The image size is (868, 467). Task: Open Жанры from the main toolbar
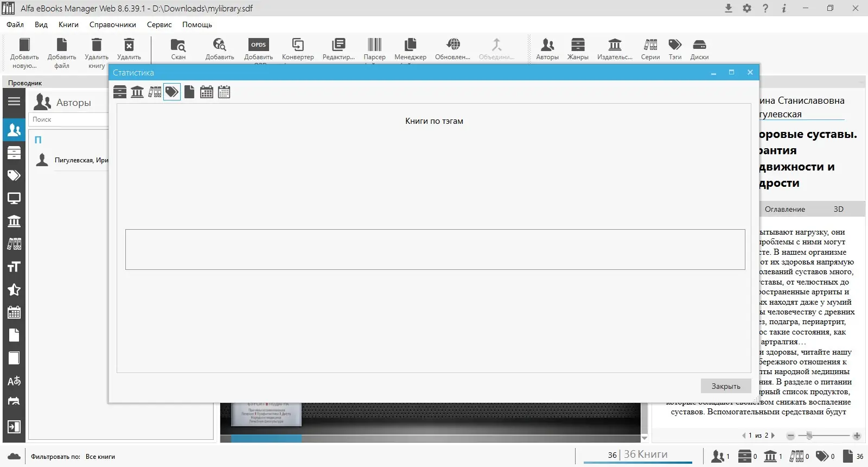pos(578,49)
